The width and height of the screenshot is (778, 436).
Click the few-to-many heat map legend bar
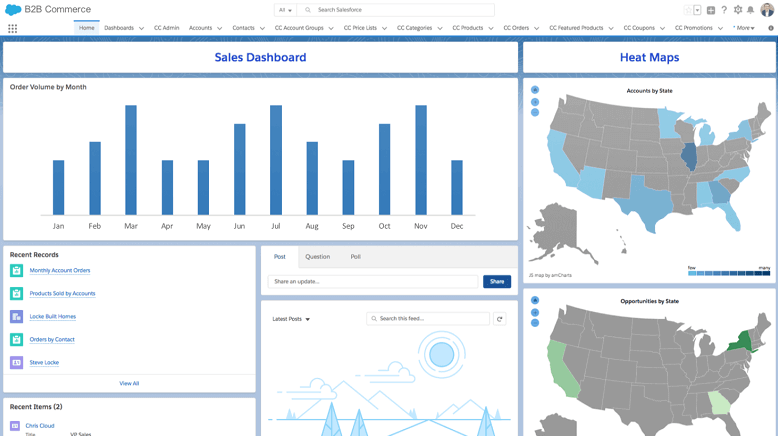pos(729,273)
